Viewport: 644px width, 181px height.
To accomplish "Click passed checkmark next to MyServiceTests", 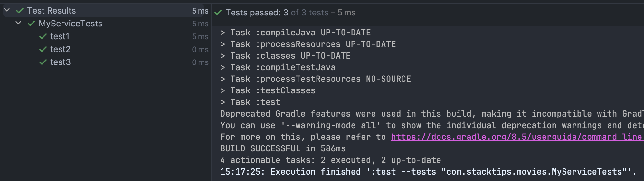I will (x=31, y=24).
